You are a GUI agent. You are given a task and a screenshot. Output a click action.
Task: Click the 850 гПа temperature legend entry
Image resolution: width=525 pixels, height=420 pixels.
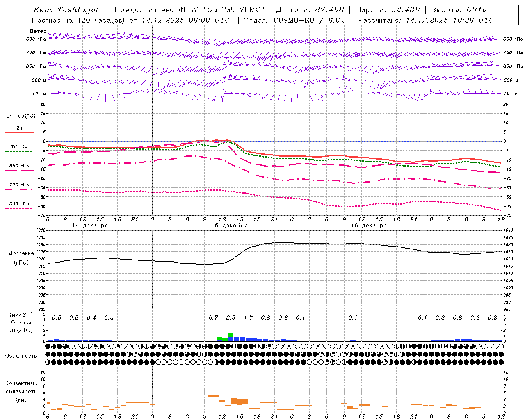point(19,166)
